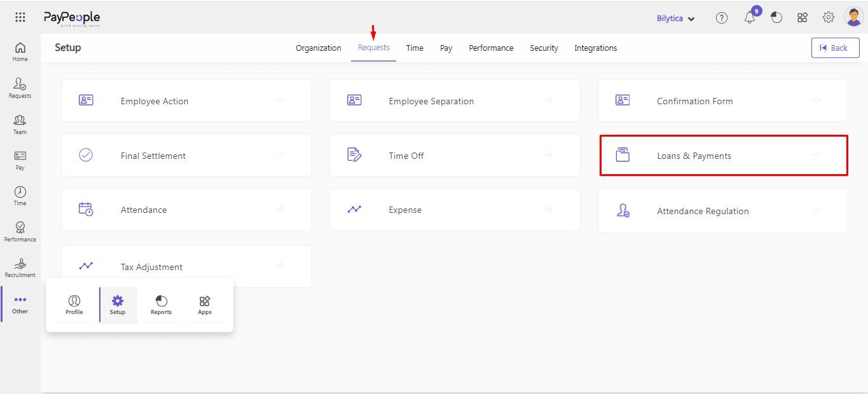This screenshot has height=394, width=868.
Task: Open the Time Off setup card
Action: (x=454, y=156)
